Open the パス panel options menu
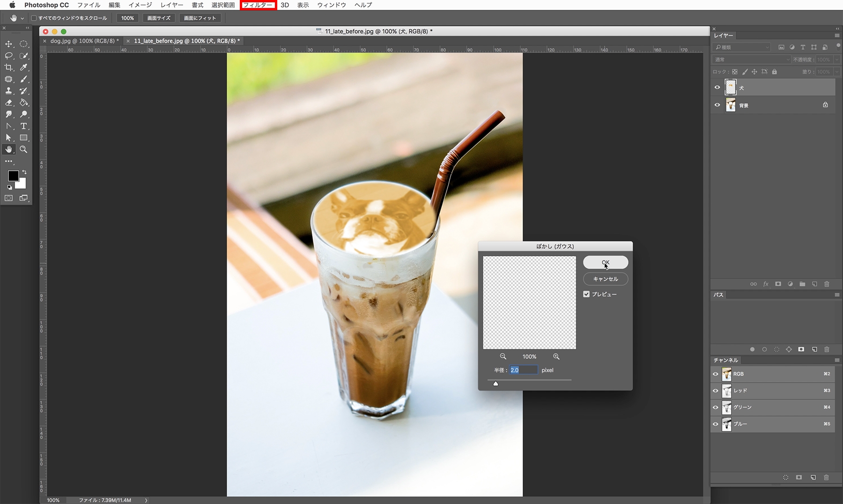843x504 pixels. pyautogui.click(x=837, y=295)
